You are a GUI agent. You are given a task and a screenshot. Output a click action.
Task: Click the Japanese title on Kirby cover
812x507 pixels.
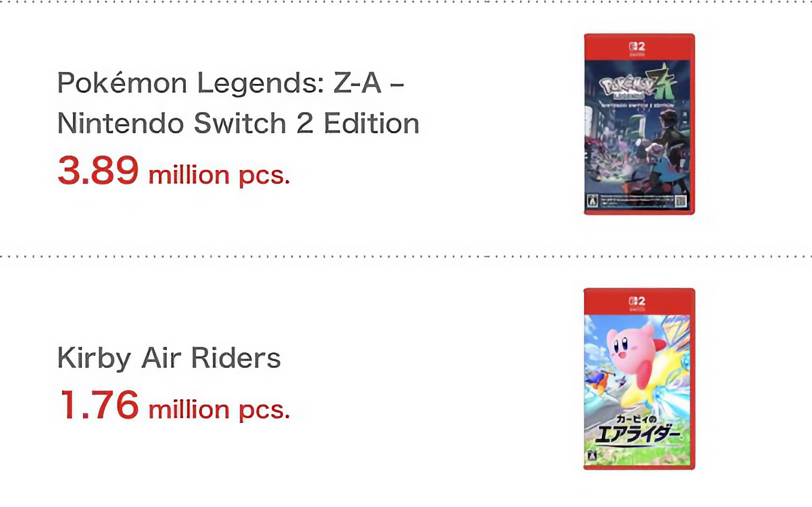click(x=638, y=431)
